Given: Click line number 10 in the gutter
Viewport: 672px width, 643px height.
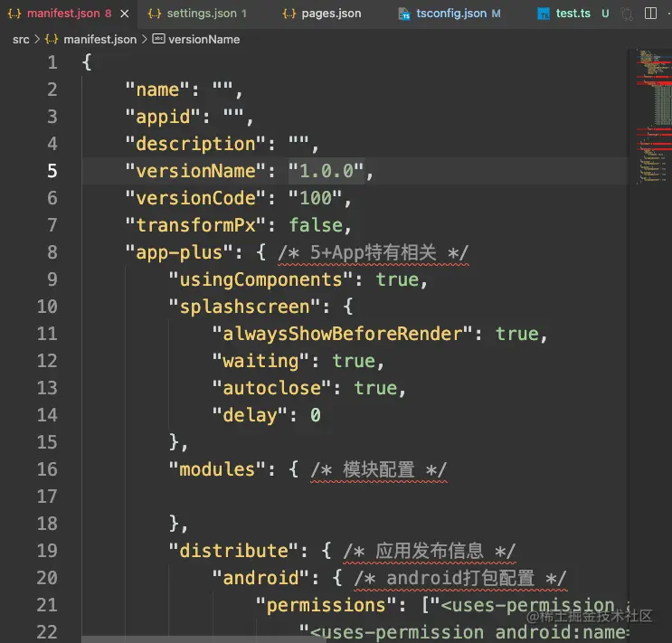Looking at the screenshot, I should [47, 307].
